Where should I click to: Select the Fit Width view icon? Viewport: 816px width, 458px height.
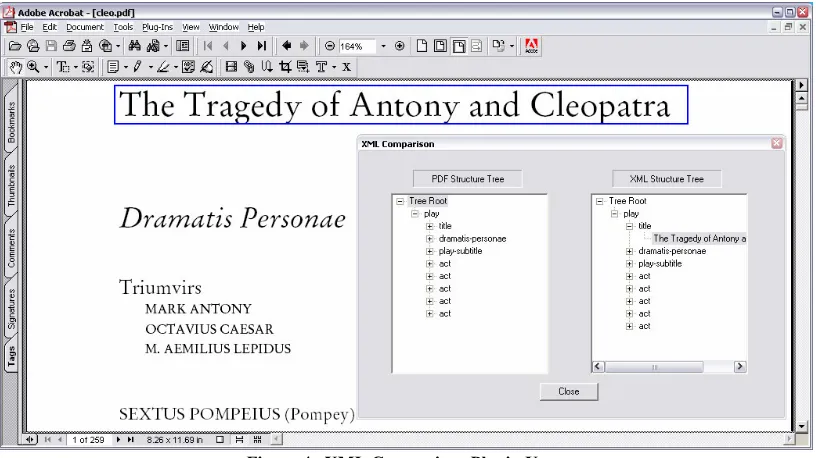(459, 46)
